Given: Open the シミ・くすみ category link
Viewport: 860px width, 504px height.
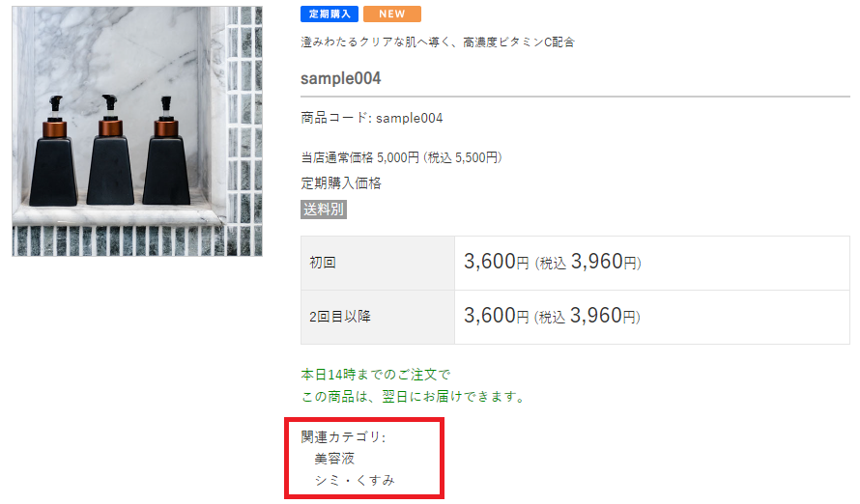Looking at the screenshot, I should coord(355,480).
